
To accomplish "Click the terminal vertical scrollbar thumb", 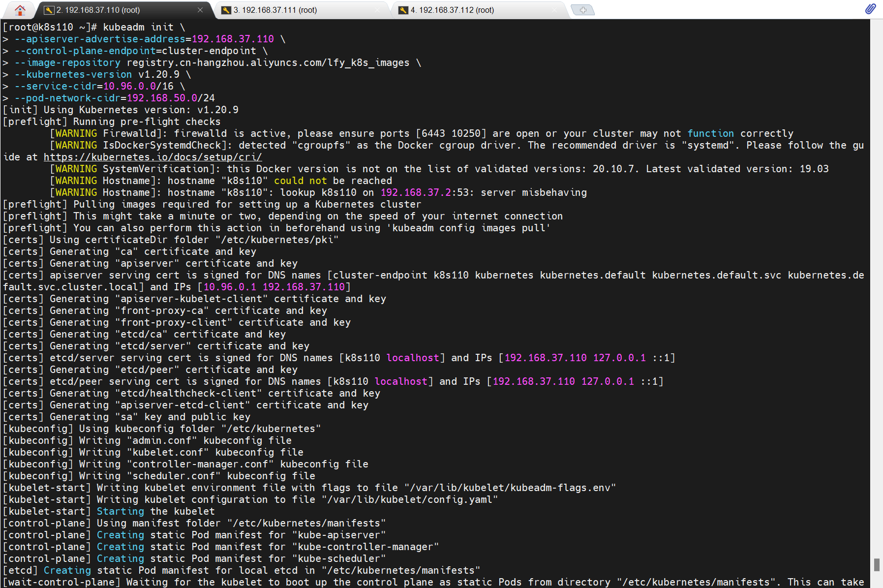I will click(877, 564).
